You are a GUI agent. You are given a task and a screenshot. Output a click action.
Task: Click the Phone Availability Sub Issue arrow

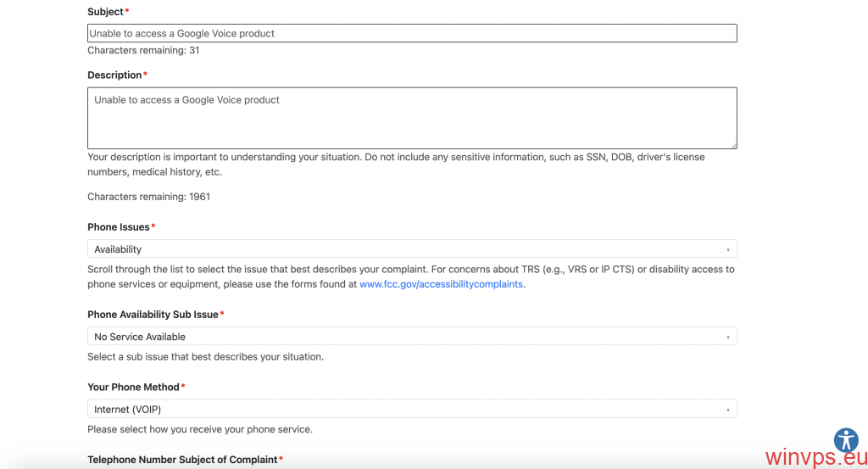point(728,338)
